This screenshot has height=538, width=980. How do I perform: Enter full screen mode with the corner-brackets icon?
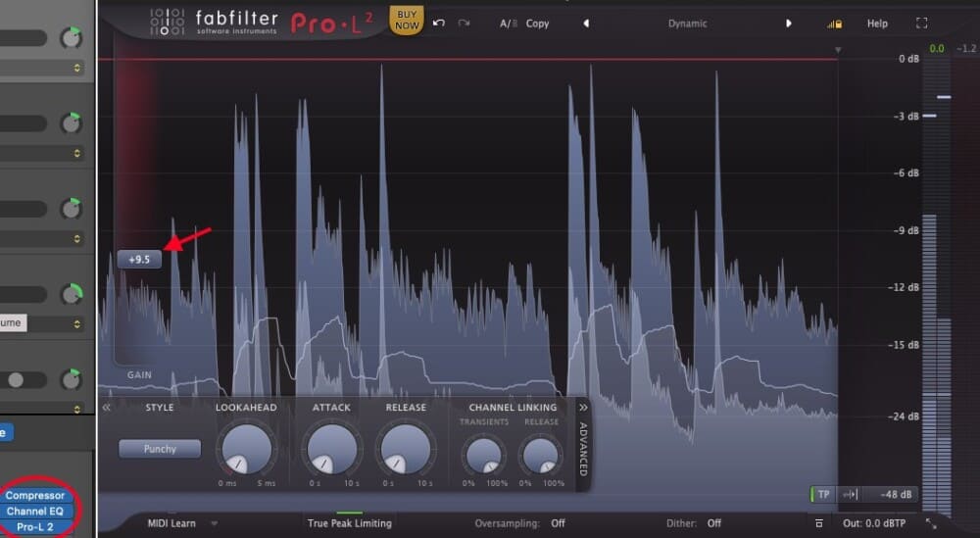tap(922, 24)
